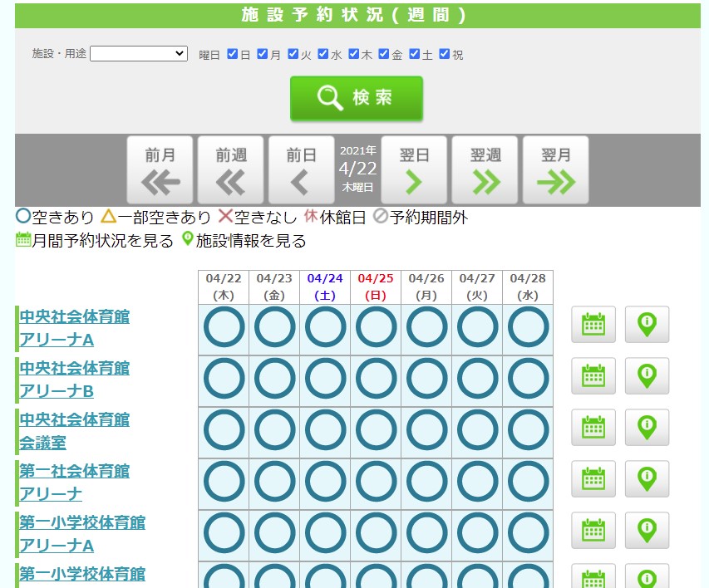Go to next week with 翌週
Viewport: 709px width, 588px height.
(x=485, y=170)
